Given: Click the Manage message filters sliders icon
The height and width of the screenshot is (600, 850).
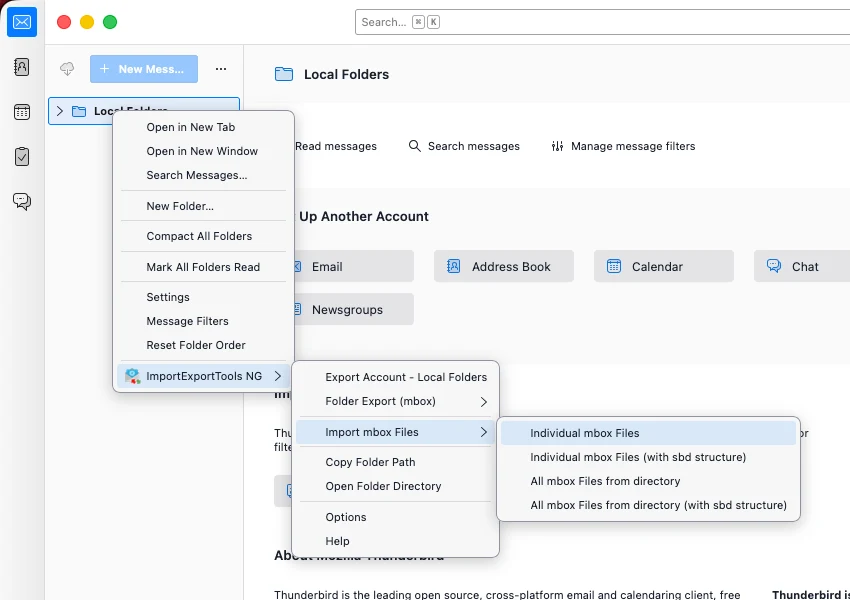Looking at the screenshot, I should click(x=557, y=146).
